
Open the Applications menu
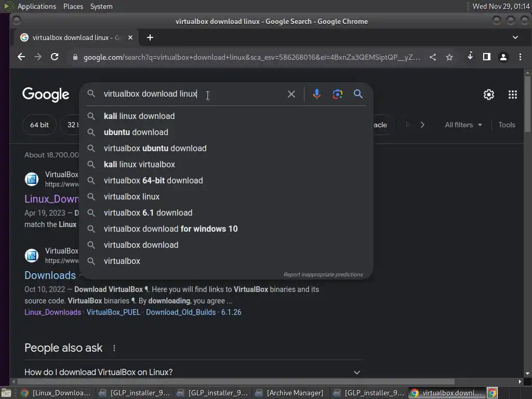37,6
